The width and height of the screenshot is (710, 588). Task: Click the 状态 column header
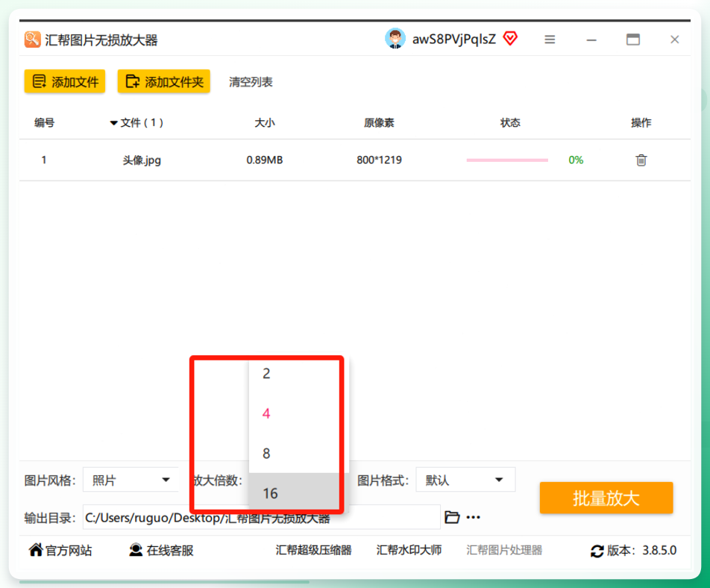510,123
